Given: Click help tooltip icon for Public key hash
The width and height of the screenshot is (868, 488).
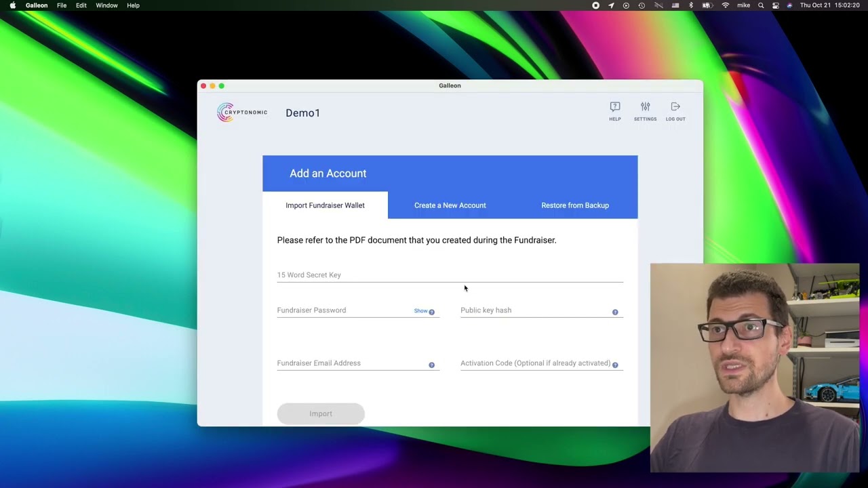Looking at the screenshot, I should click(x=615, y=312).
